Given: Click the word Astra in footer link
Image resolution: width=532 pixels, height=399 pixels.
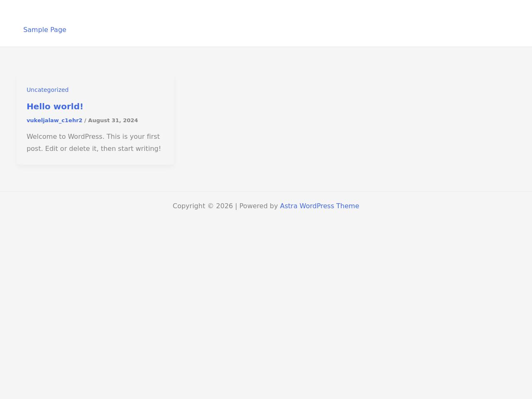Looking at the screenshot, I should point(288,206).
